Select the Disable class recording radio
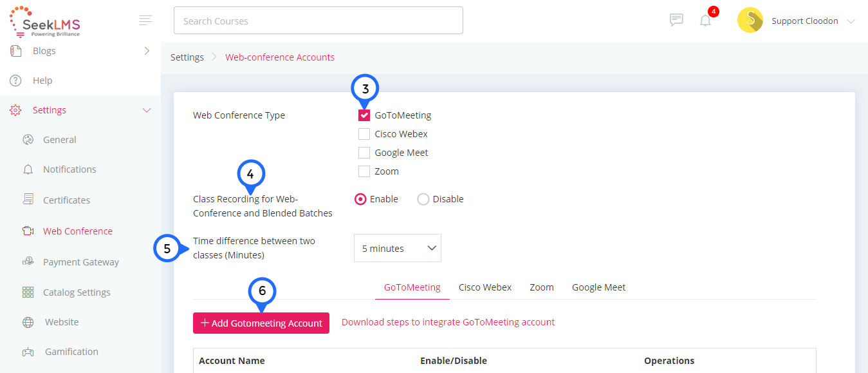This screenshot has width=868, height=373. point(423,199)
